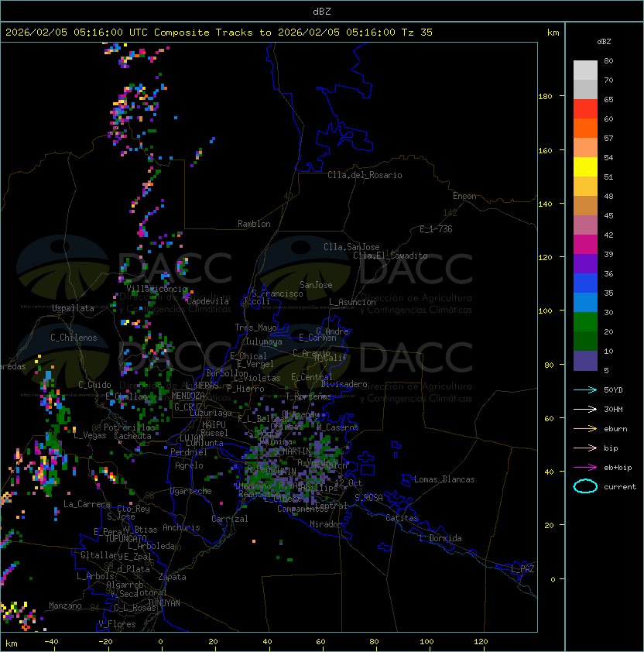Image resolution: width=644 pixels, height=652 pixels.
Task: Click the E_1-736 label
Action: [436, 229]
